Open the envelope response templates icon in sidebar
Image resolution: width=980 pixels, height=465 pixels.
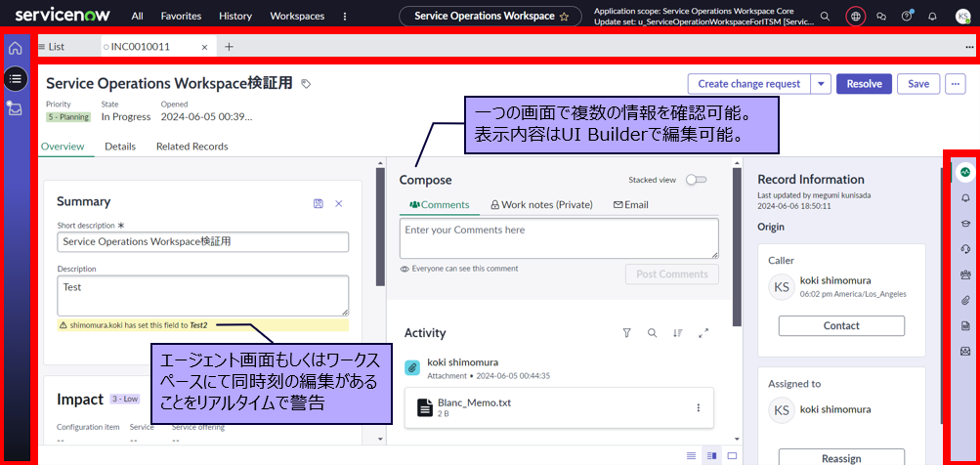pos(965,352)
